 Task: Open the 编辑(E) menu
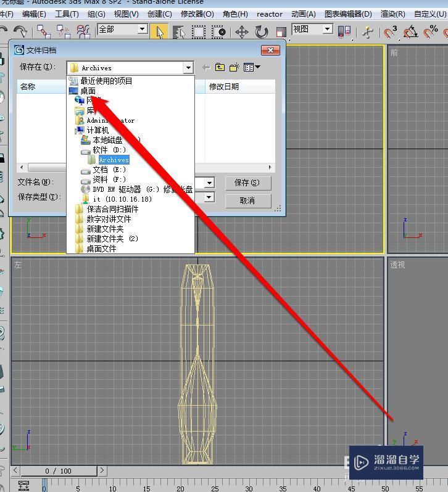click(34, 14)
